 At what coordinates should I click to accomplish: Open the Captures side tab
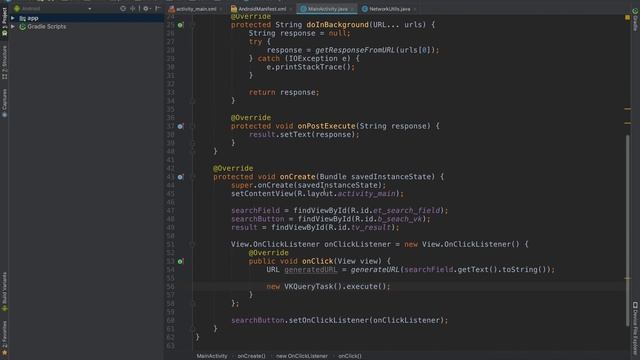point(4,103)
